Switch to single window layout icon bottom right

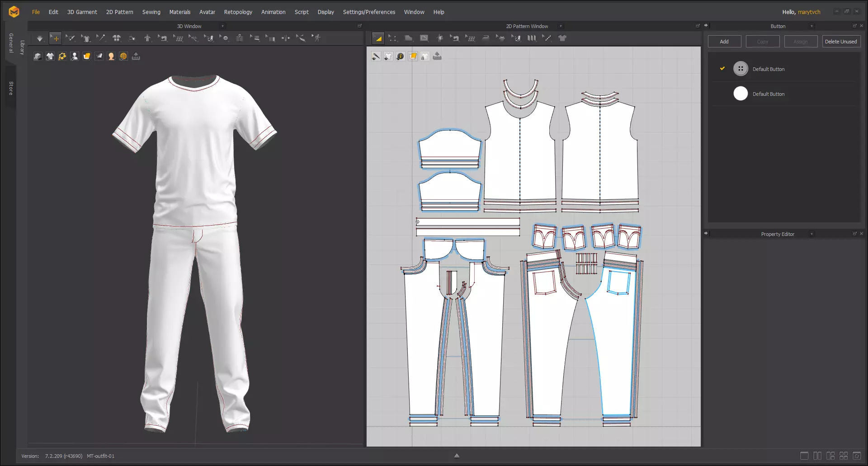[x=804, y=456]
